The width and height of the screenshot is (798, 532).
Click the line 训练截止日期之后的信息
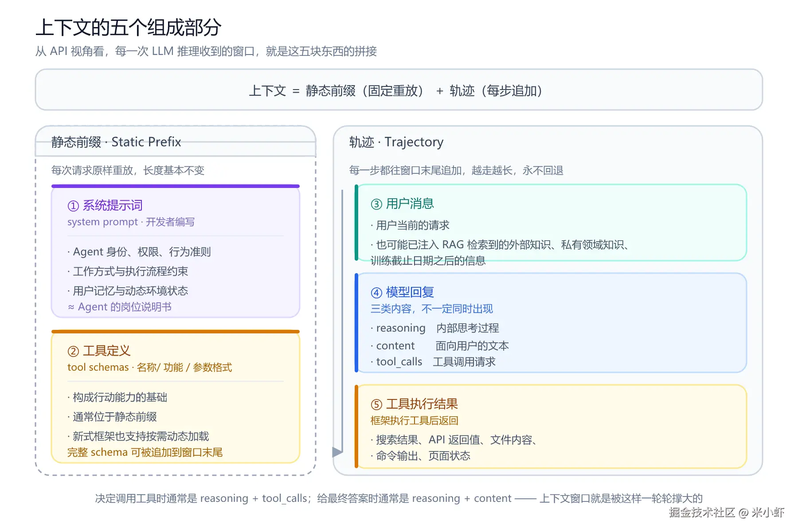[428, 261]
